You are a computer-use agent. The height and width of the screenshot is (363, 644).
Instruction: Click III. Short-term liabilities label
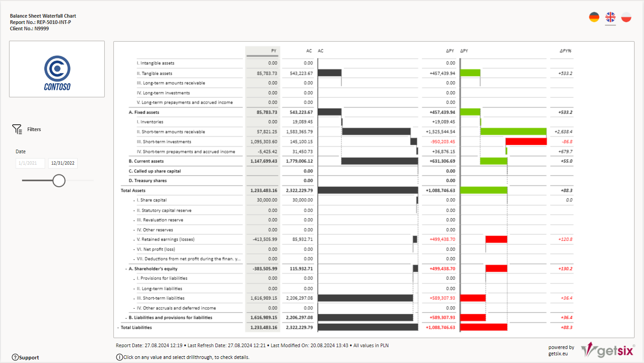coord(161,298)
